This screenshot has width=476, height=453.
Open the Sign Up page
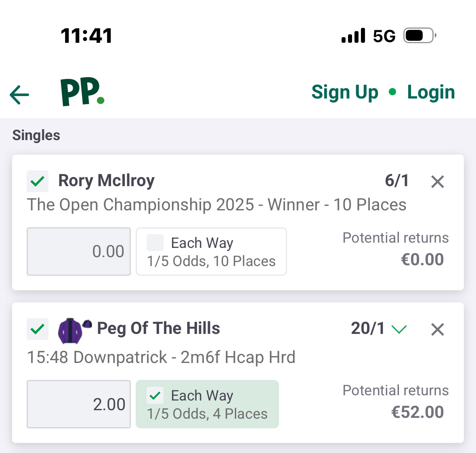[x=345, y=92]
